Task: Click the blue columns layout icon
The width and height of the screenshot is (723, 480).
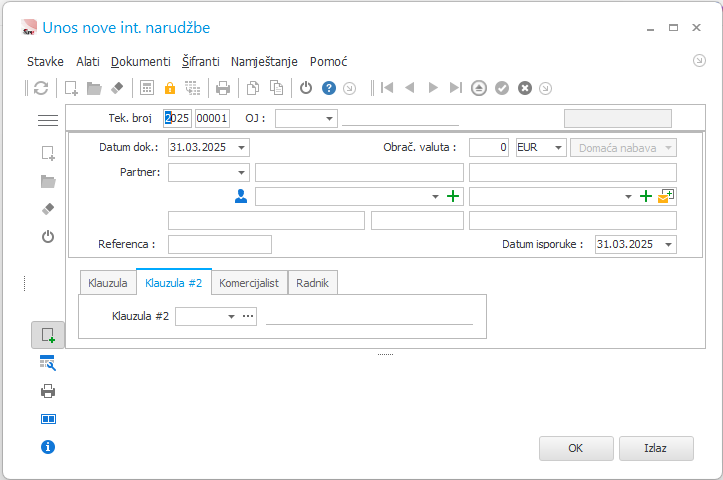Action: [x=48, y=419]
